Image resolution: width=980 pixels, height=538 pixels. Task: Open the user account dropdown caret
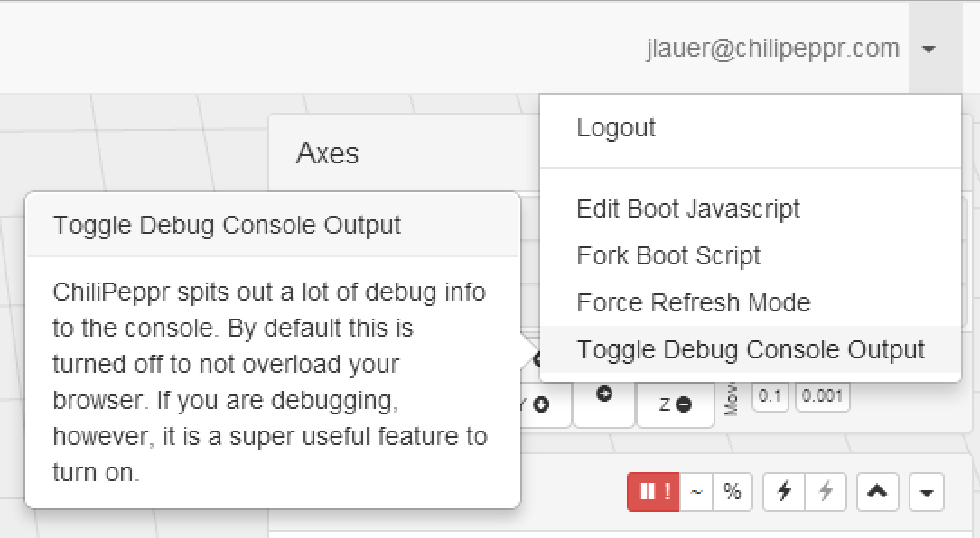click(x=929, y=50)
